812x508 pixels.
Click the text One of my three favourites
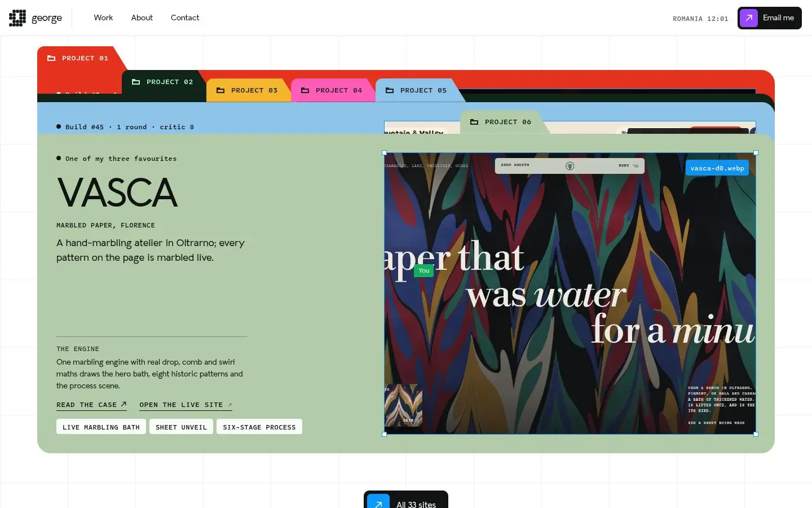pos(121,159)
